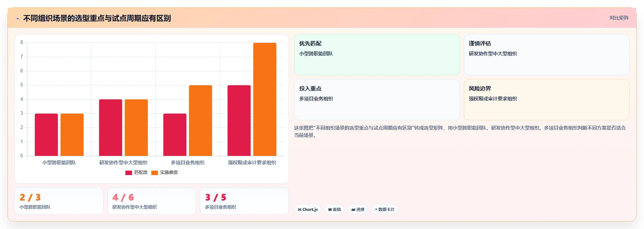Click the 对比矩阵 tag in the header

coord(619,18)
